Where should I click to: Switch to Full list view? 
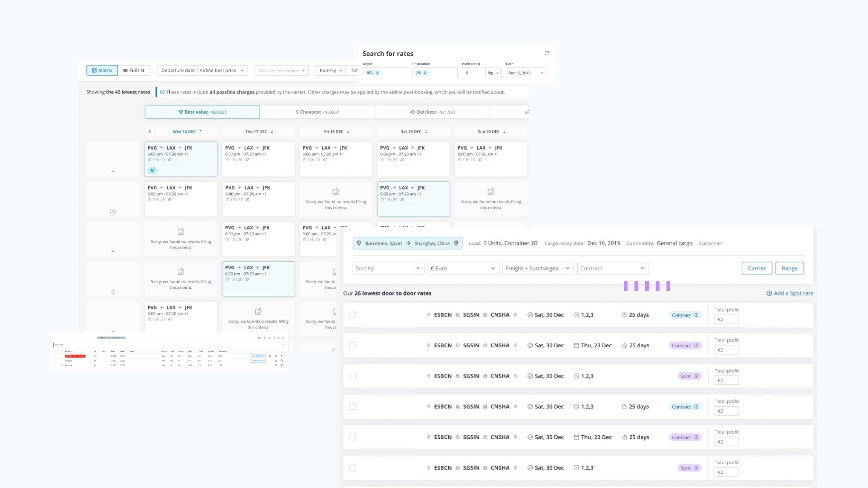[x=134, y=71]
